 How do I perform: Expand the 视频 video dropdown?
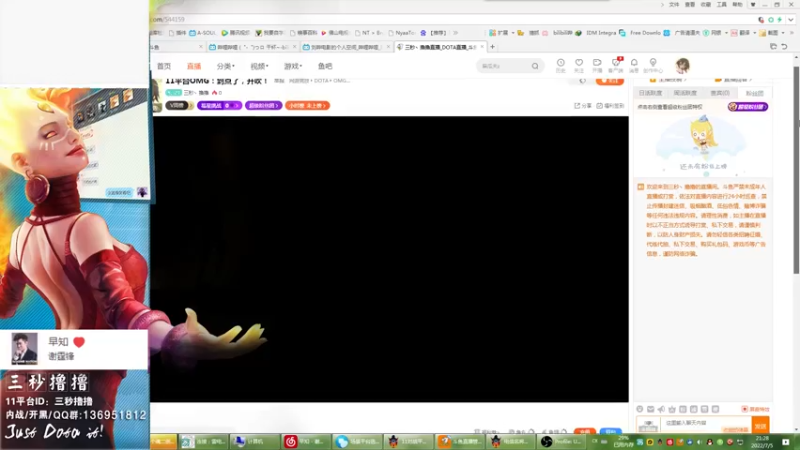click(x=259, y=66)
